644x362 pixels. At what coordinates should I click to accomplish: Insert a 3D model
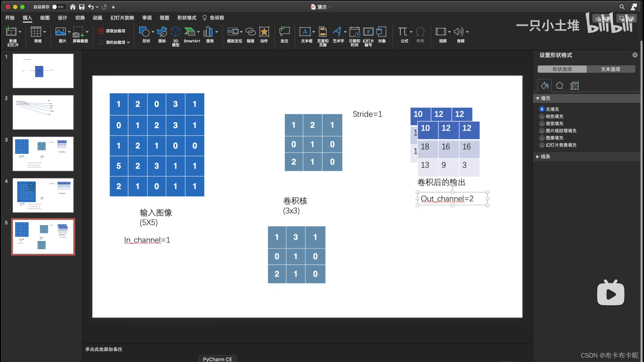click(175, 35)
